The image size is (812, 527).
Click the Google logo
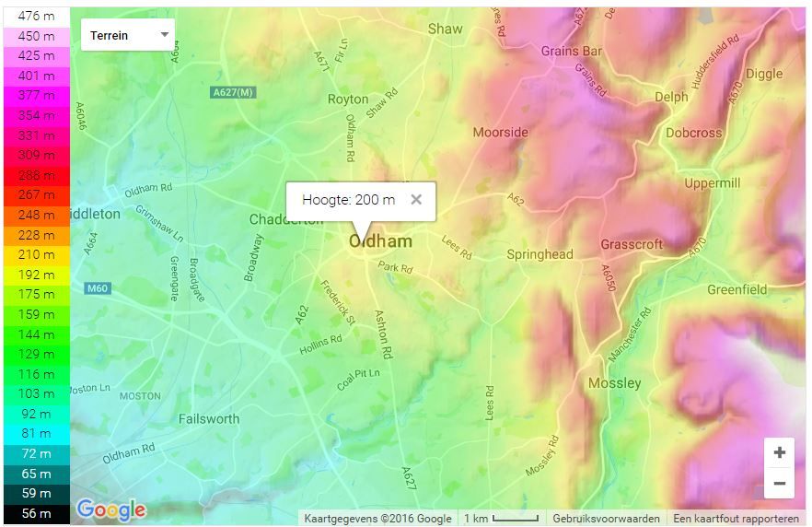point(111,509)
